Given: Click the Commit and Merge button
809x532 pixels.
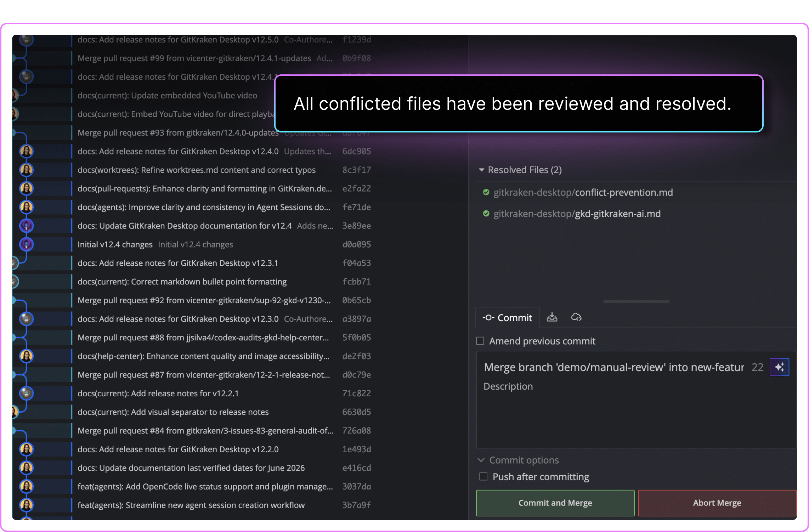Looking at the screenshot, I should pos(555,503).
